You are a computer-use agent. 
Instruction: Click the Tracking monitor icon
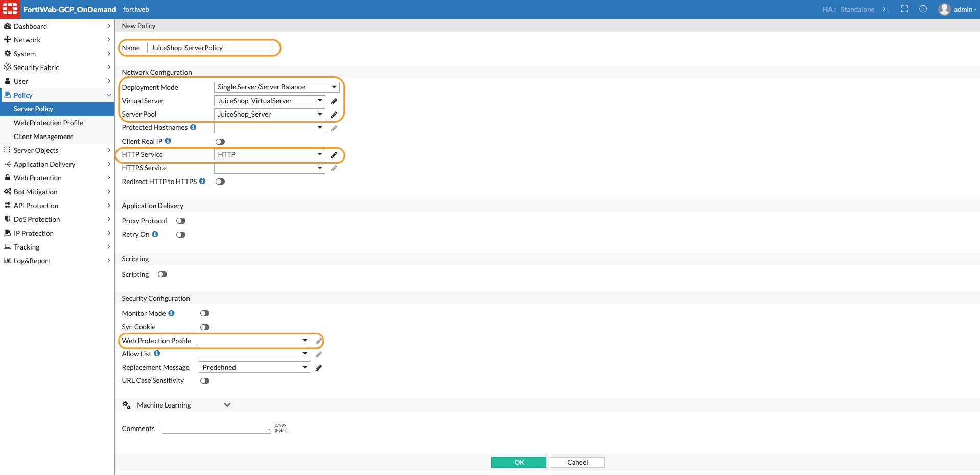click(x=8, y=246)
